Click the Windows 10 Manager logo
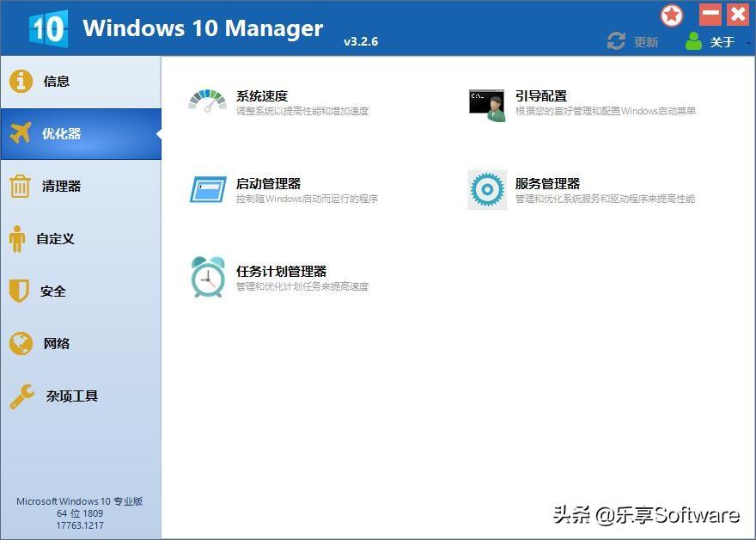This screenshot has height=540, width=756. click(48, 28)
